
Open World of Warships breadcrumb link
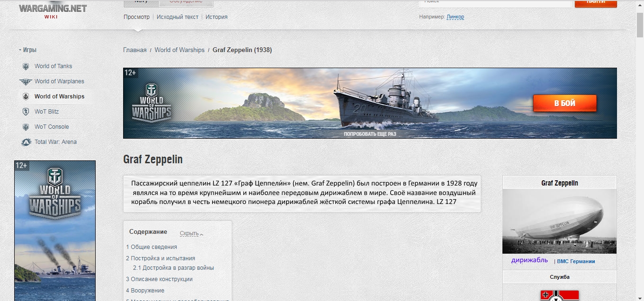tap(179, 50)
